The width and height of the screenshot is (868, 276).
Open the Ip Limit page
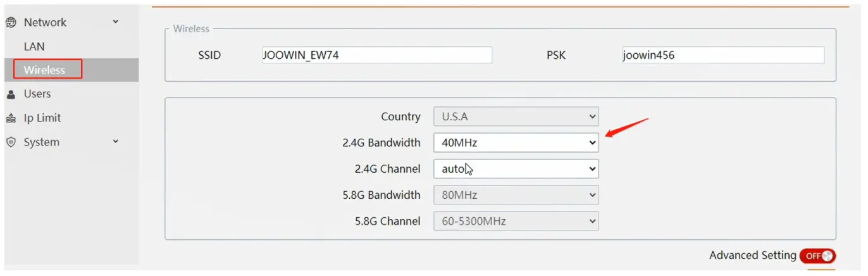point(42,118)
